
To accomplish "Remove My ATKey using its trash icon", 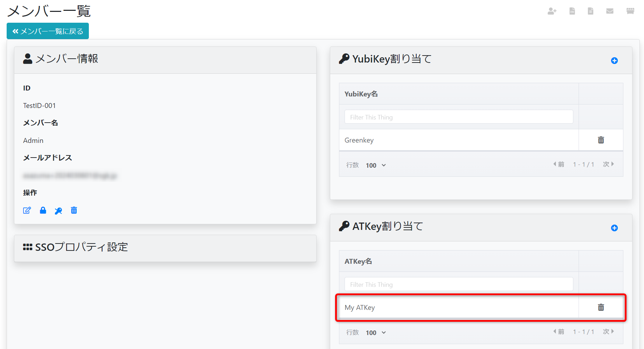I will click(601, 307).
